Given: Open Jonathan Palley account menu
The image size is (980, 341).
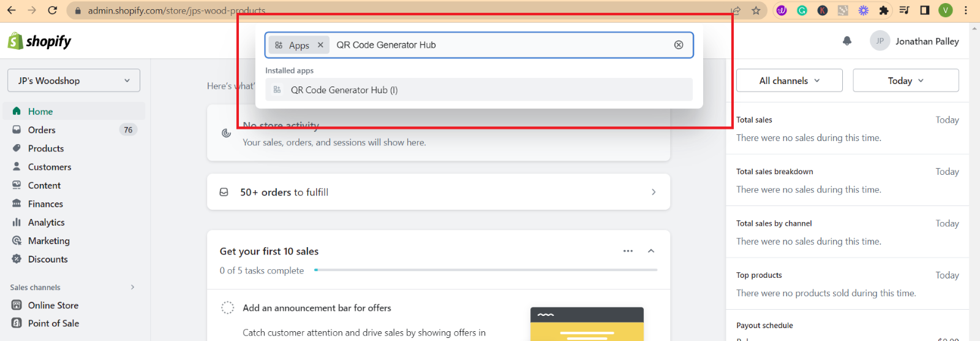Looking at the screenshot, I should 914,41.
